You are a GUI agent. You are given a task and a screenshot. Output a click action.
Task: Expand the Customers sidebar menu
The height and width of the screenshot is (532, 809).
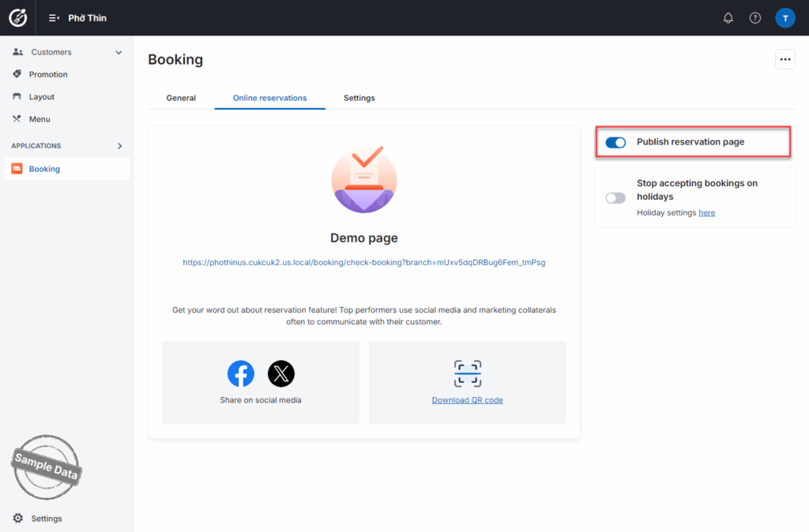click(119, 53)
